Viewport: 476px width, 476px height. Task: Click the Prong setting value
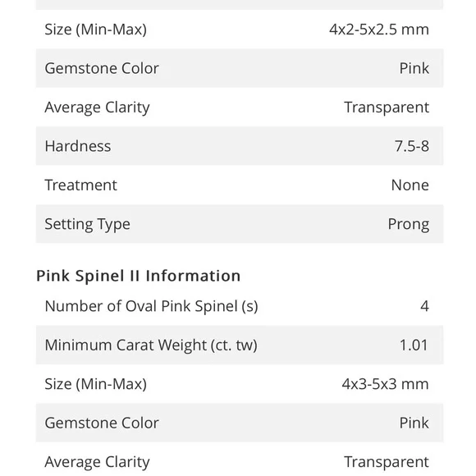coord(409,224)
